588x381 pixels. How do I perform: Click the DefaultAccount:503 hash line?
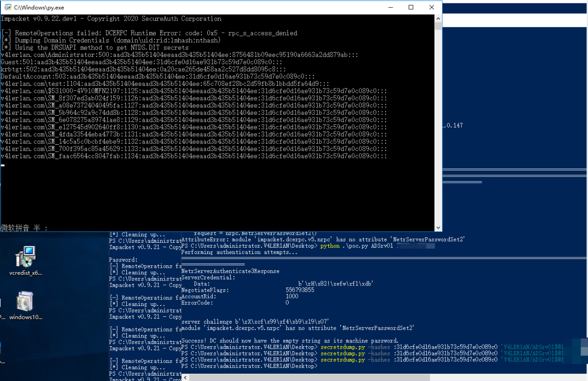(x=158, y=76)
